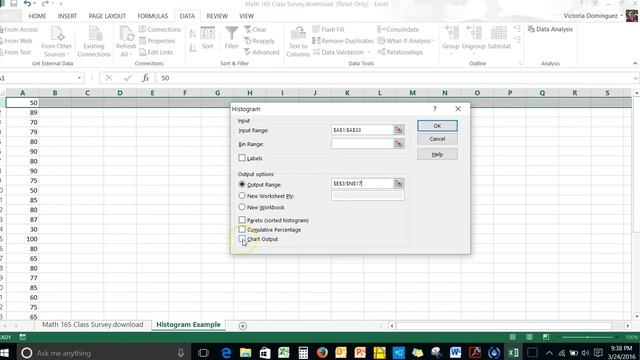Click Connections in ribbon

[x=160, y=29]
